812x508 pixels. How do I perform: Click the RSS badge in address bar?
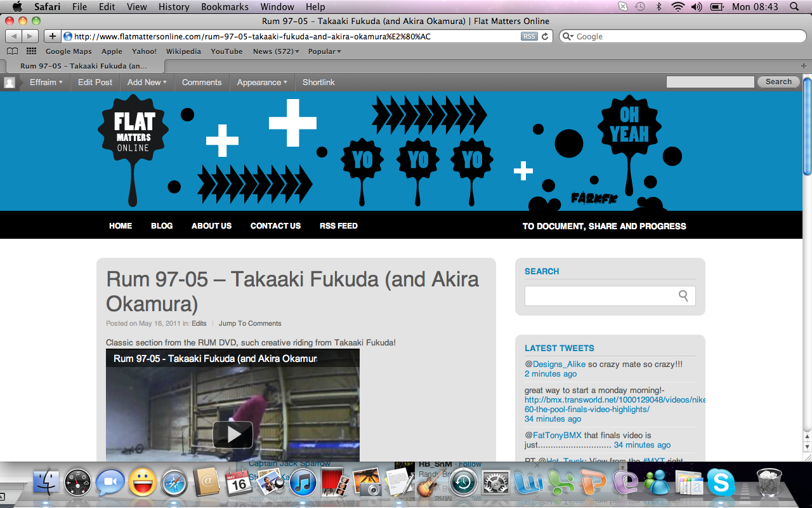(x=529, y=36)
